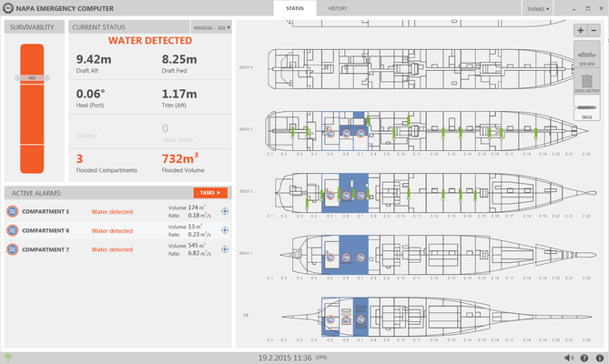Viewport: 609px width, 364px height.
Task: Click the speaker sound icon
Action: pos(569,358)
